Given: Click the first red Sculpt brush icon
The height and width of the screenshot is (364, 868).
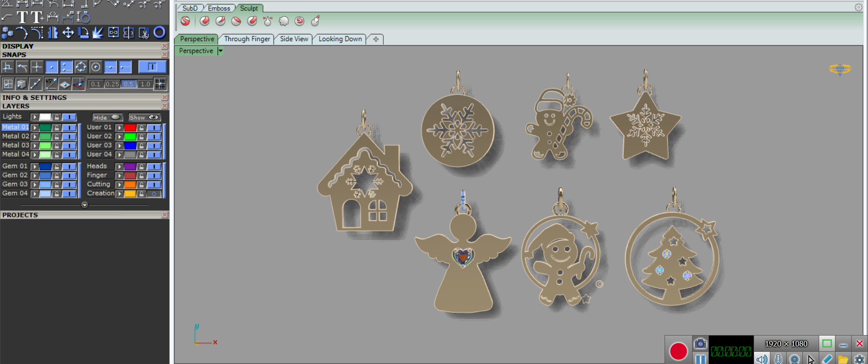Looking at the screenshot, I should [185, 21].
